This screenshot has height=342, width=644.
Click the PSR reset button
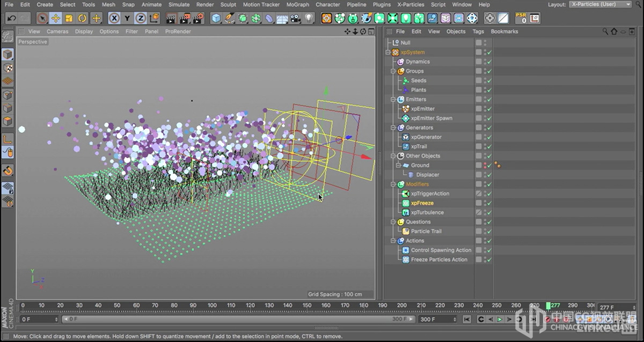tap(521, 18)
